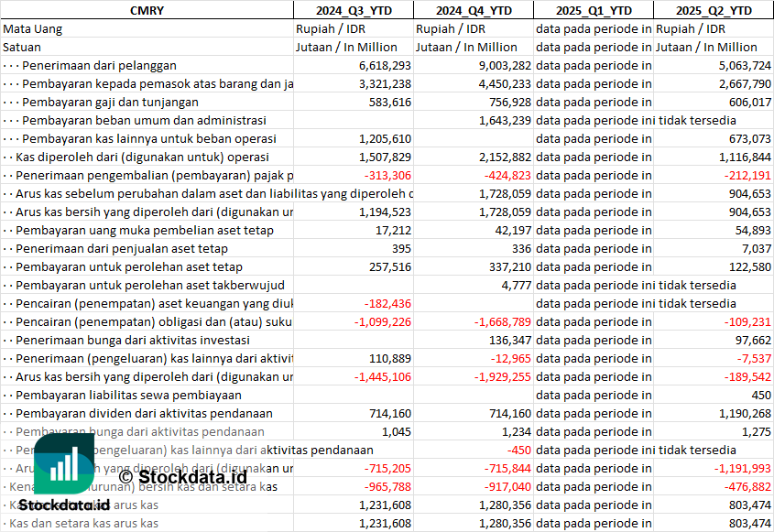Select value 395 cell

354,249
